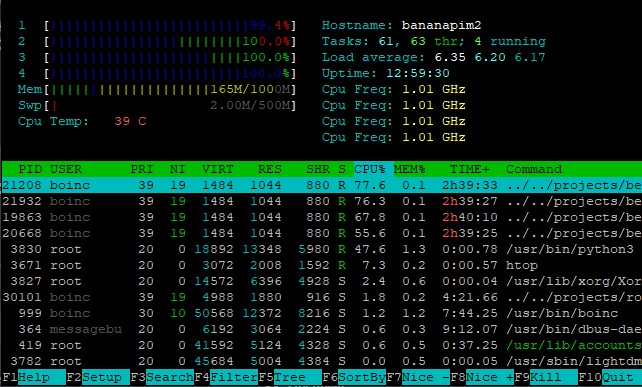This screenshot has width=642, height=387.
Task: Sort processes by VIRT column header
Action: pos(217,169)
